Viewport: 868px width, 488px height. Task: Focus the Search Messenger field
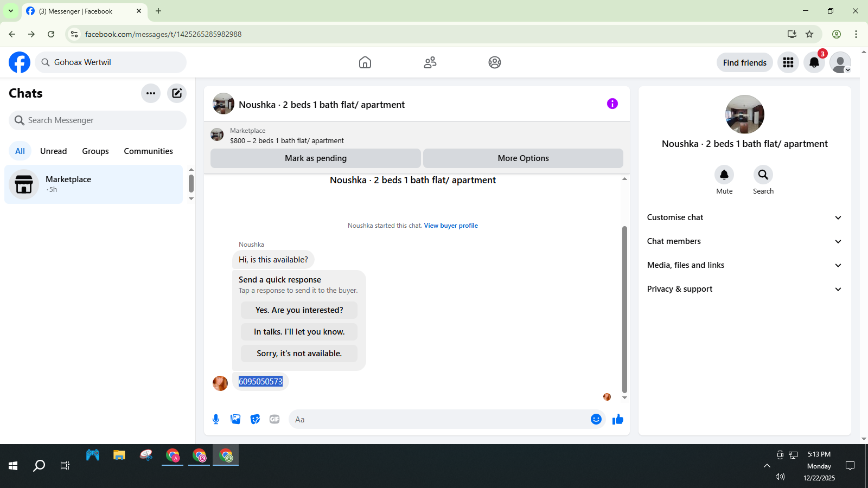[98, 120]
